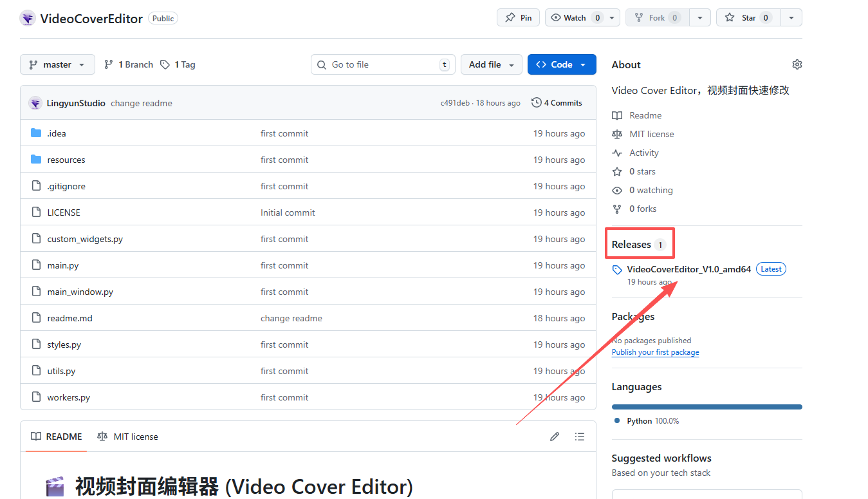Open the Packages heading link
868x499 pixels.
tap(633, 317)
